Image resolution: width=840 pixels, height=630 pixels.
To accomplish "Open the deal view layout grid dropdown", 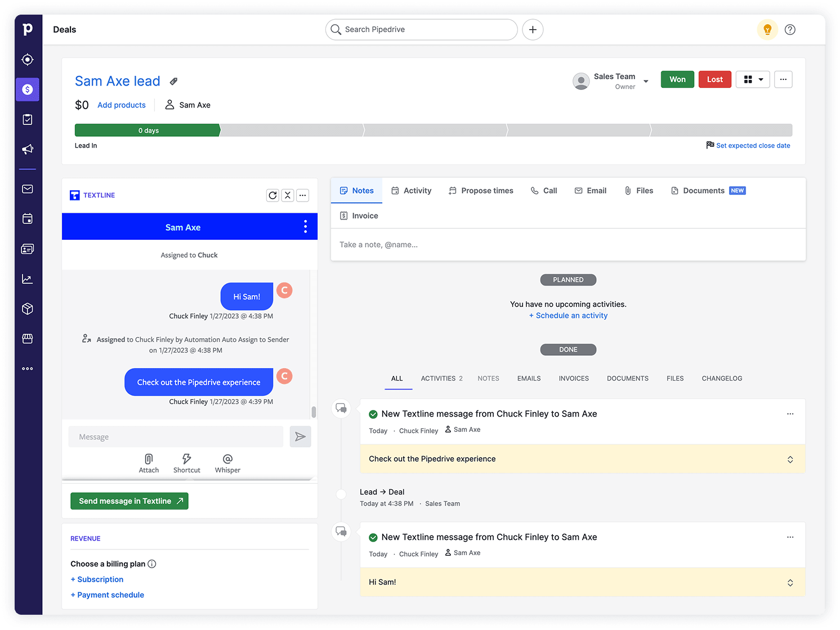I will tap(753, 79).
